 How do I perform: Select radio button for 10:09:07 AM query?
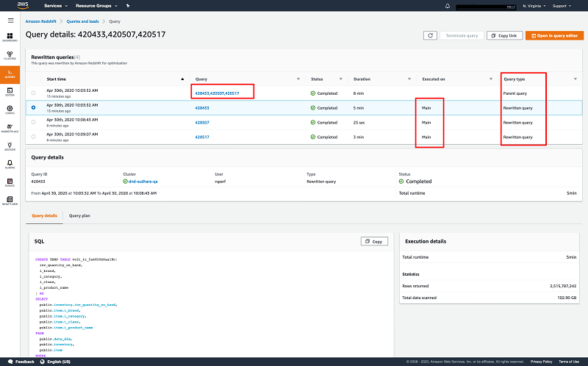click(x=33, y=137)
